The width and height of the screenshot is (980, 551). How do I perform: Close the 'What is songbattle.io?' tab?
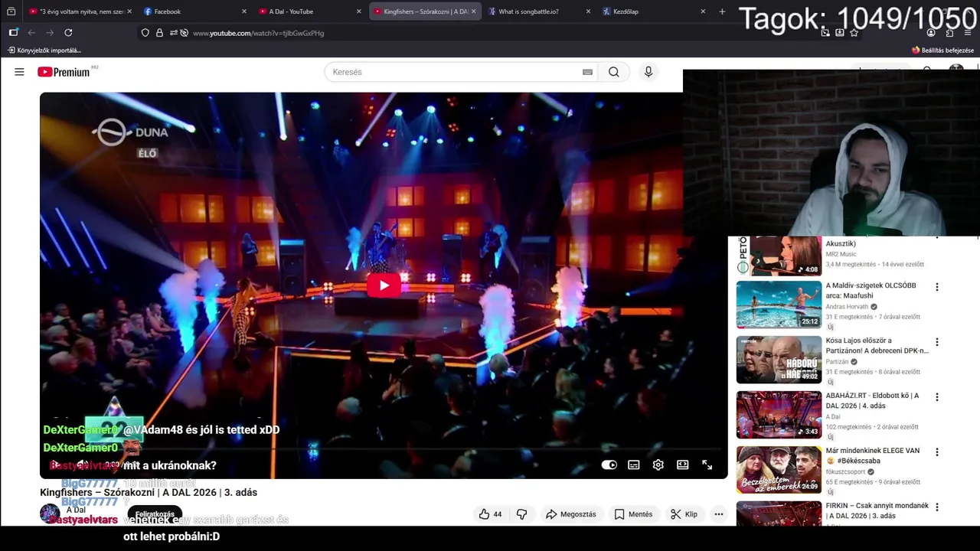click(x=589, y=11)
